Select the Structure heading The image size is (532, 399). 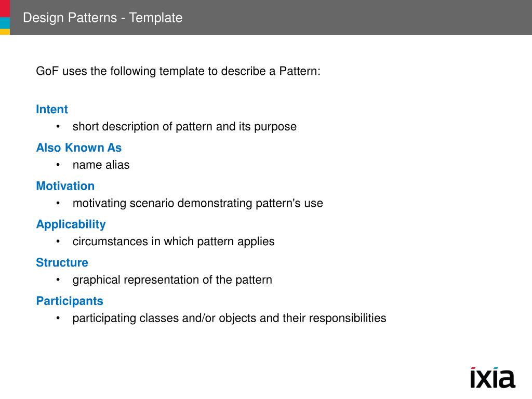tap(62, 262)
